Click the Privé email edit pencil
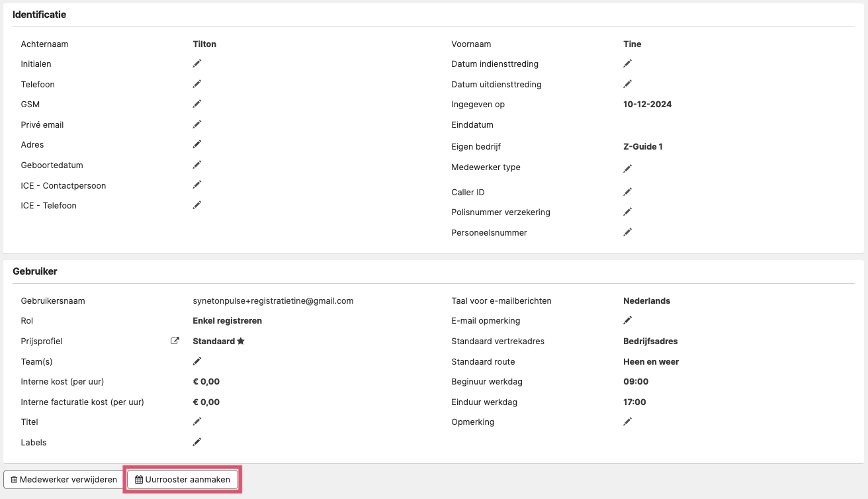The width and height of the screenshot is (868, 499). pos(197,124)
